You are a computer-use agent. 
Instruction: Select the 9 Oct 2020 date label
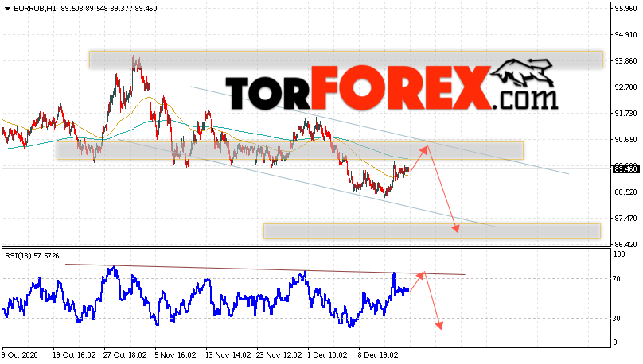pyautogui.click(x=20, y=355)
